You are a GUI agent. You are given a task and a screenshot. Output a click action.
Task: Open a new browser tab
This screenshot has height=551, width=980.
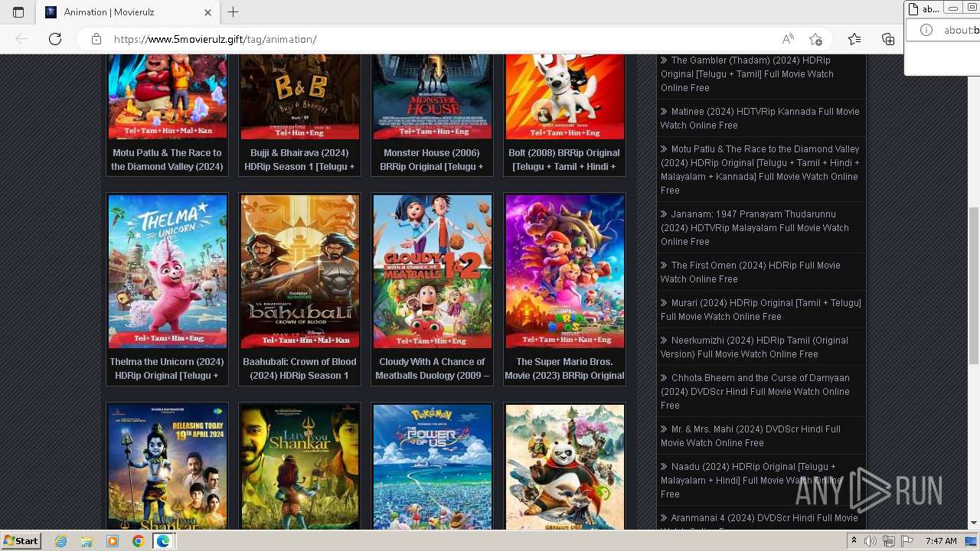(234, 12)
